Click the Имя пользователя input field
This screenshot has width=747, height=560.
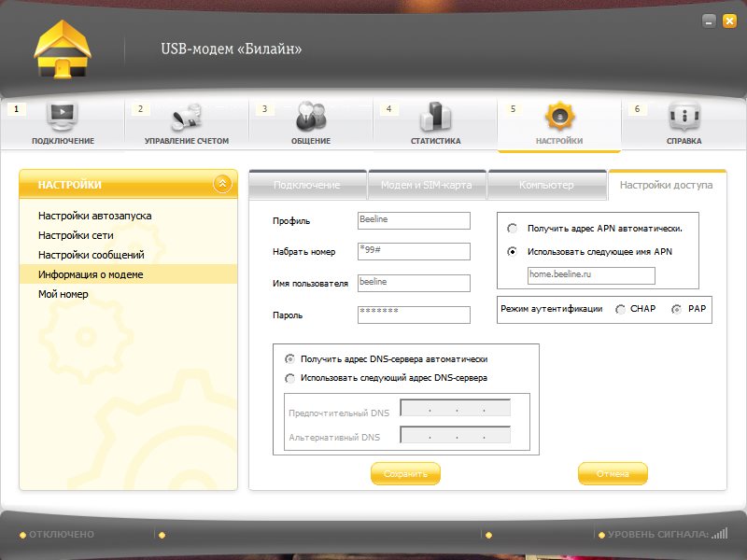414,283
